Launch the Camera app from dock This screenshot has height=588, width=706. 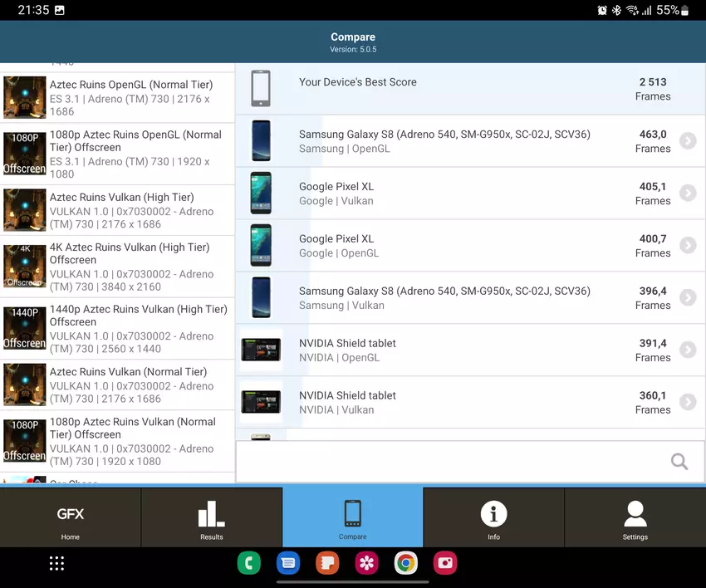(445, 563)
